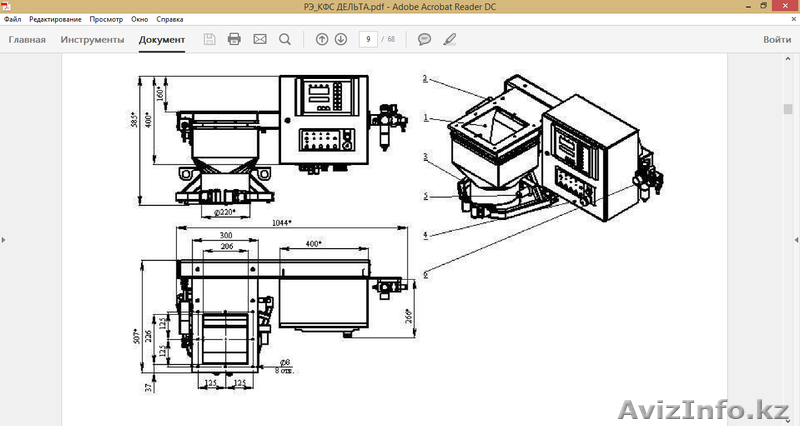This screenshot has width=800, height=426.
Task: Select the Sign pen tool icon
Action: [450, 39]
